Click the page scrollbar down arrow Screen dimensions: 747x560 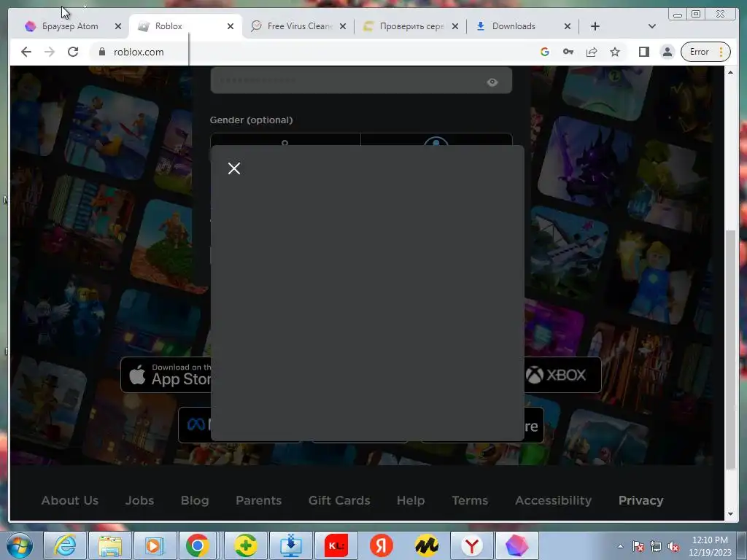click(x=731, y=514)
